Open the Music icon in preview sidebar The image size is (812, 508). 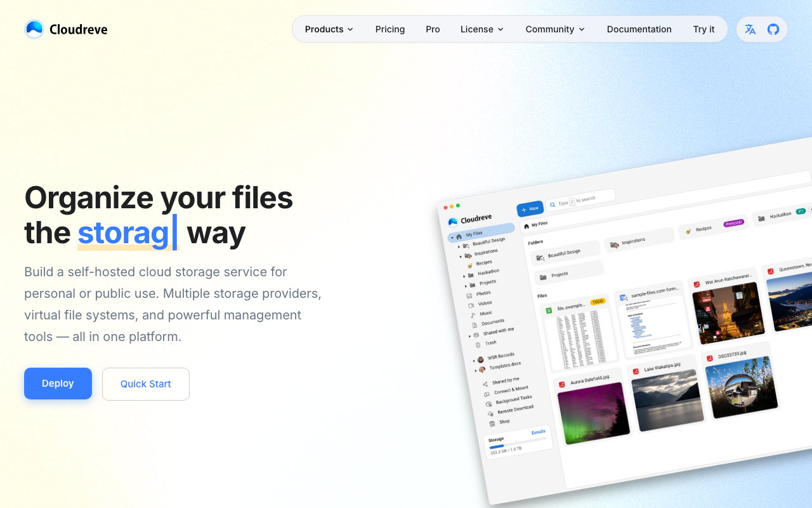click(473, 315)
